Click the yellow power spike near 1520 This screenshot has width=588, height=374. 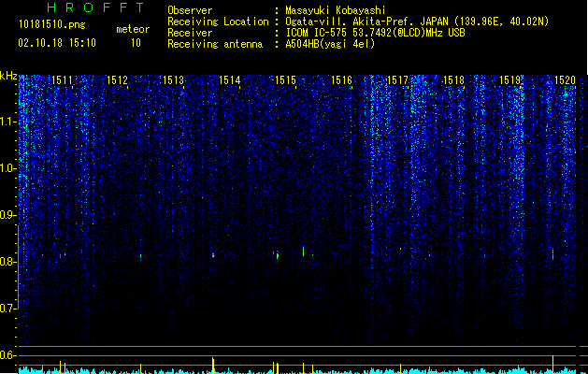552,365
